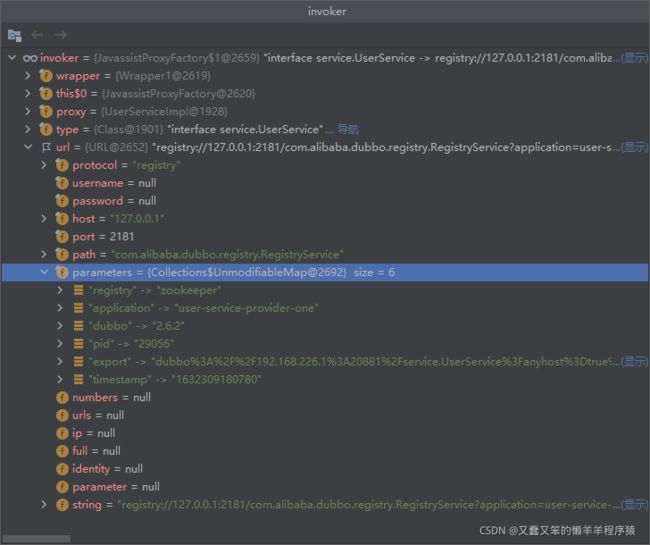Expand the "application" map entry
The image size is (650, 545).
click(60, 308)
